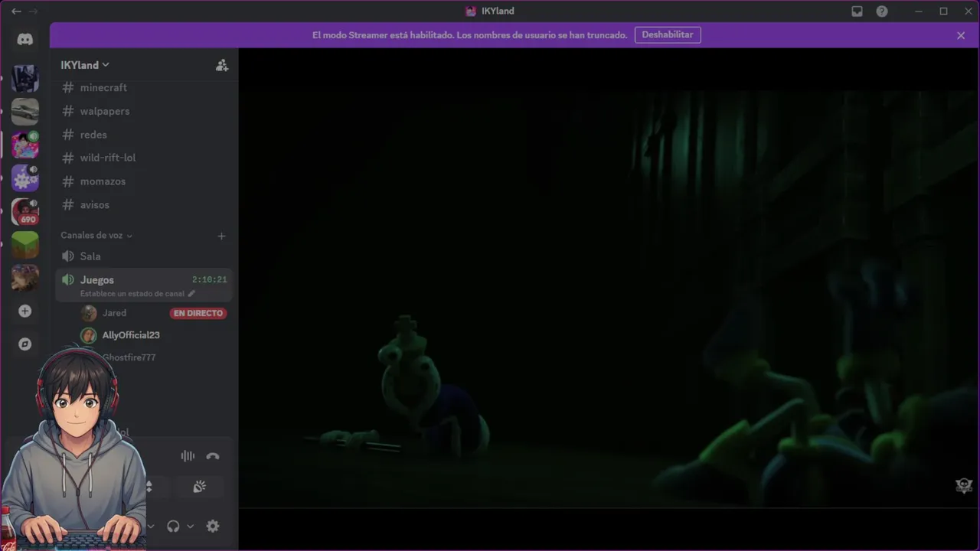Click the Deshabilitar button

[668, 35]
